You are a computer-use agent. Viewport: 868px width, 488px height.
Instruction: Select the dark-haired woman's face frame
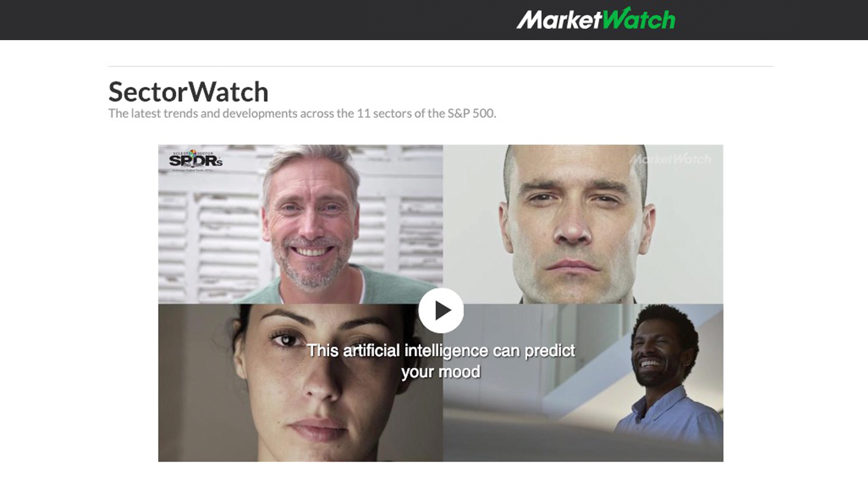[301, 383]
